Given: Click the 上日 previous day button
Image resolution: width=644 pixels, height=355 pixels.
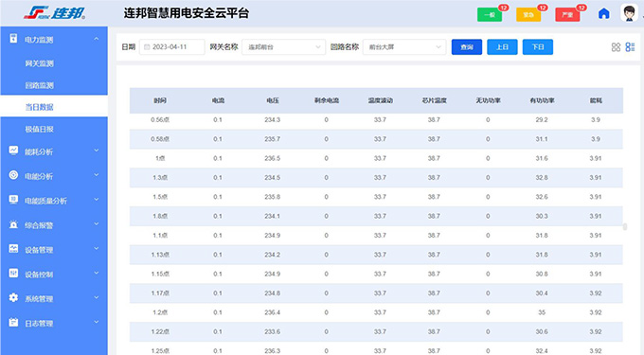Looking at the screenshot, I should 502,47.
